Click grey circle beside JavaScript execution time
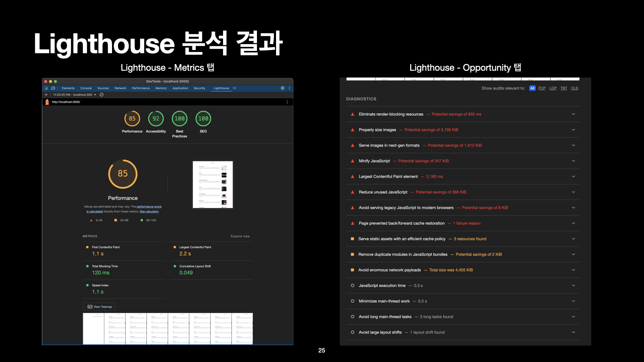Screen dimensions: 644x362 [x=353, y=286]
